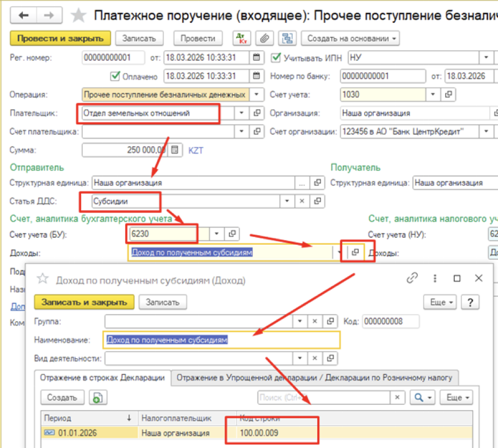Expand the Операция dropdown list

256,95
